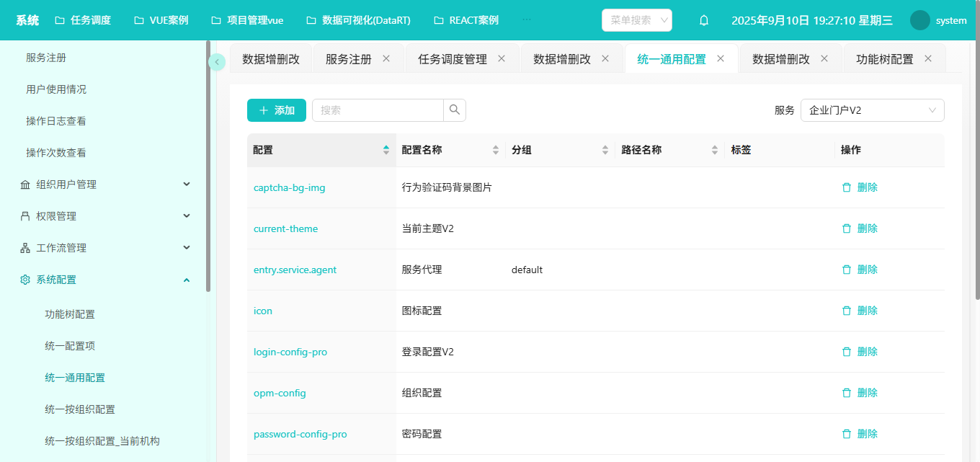Screen dimensions: 980x462
Task: Close the 任务调度管理 tab
Action: (502, 59)
